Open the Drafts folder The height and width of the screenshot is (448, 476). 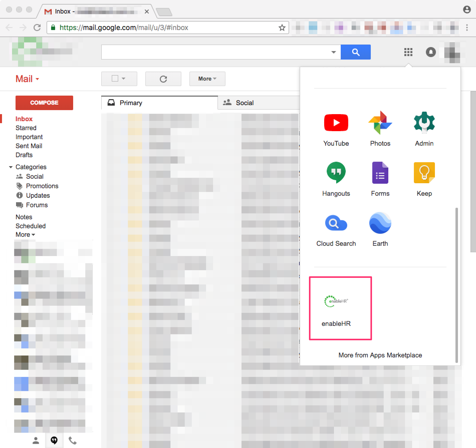[x=24, y=155]
